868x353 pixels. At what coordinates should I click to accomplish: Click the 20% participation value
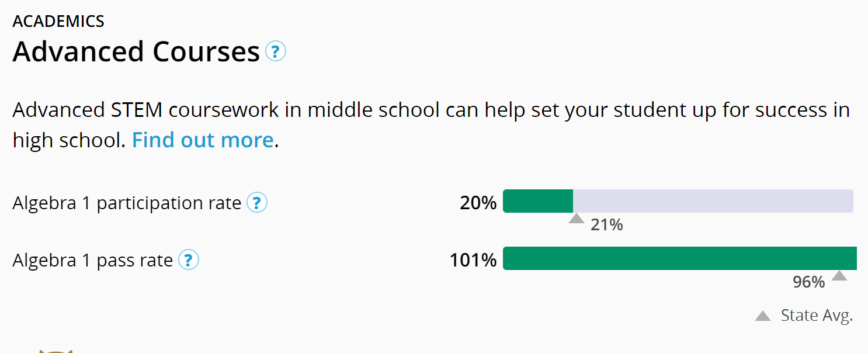tap(478, 203)
